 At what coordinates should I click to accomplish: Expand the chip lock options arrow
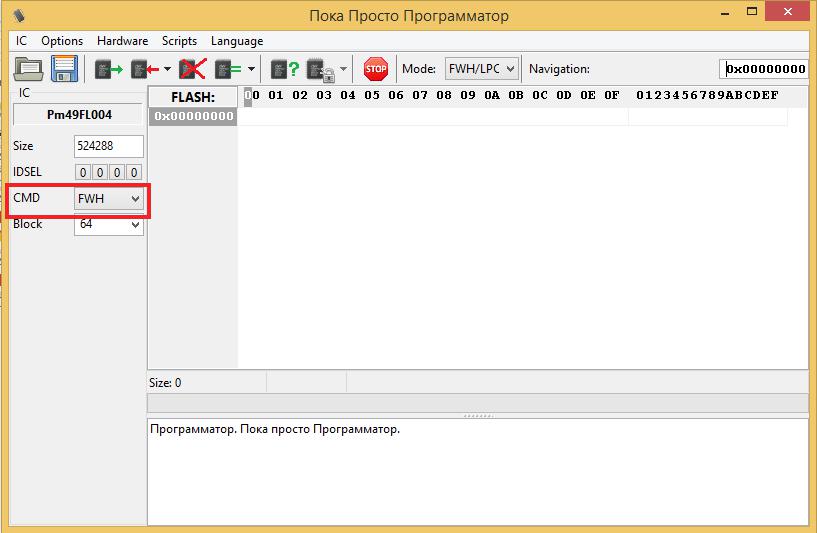pyautogui.click(x=343, y=69)
